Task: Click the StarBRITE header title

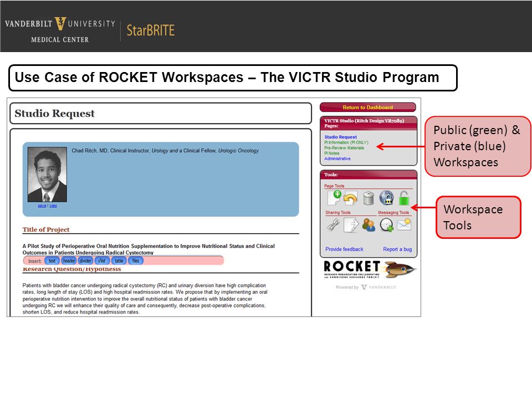Action: point(150,30)
